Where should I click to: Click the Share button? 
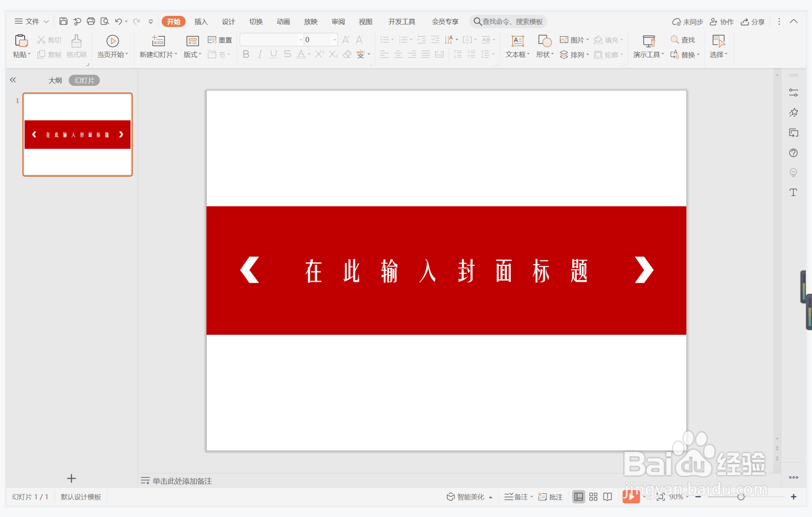tap(753, 22)
